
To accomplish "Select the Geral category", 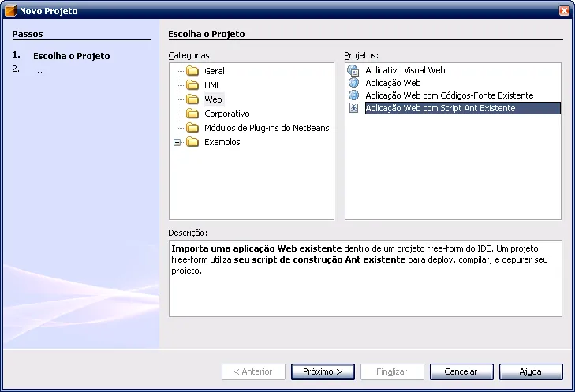I will pos(215,71).
